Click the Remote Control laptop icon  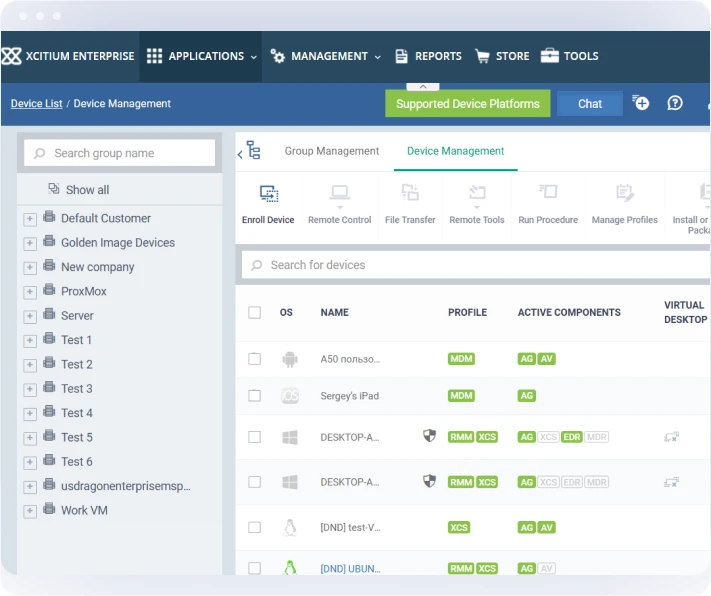pos(340,192)
